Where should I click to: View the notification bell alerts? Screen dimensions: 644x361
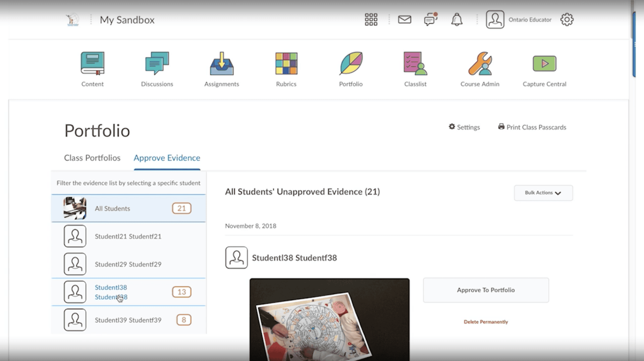tap(457, 19)
